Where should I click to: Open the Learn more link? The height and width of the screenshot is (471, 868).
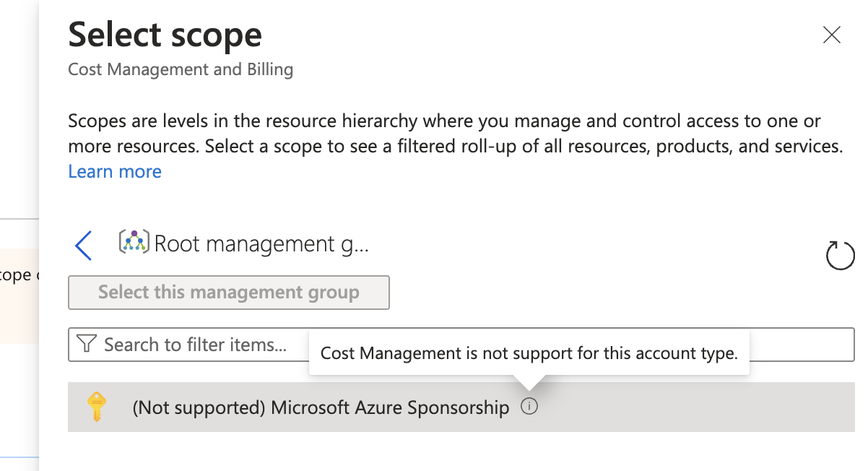point(115,171)
